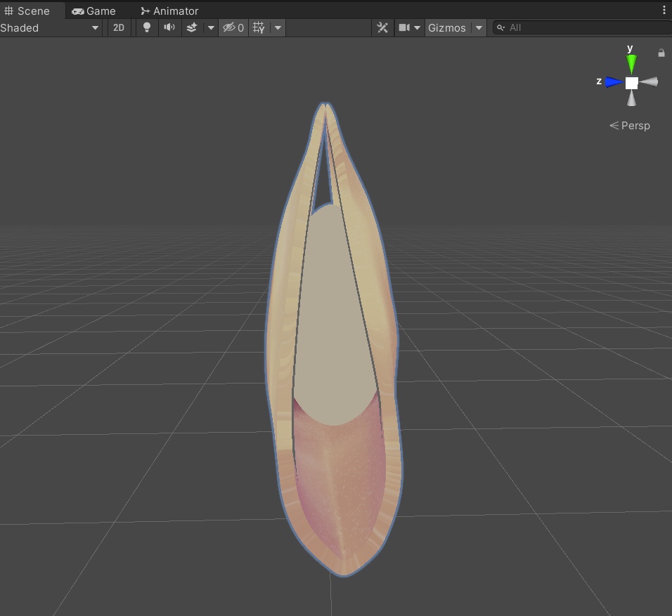Click the green Y axis gizmo cone
Image resolution: width=672 pixels, height=616 pixels.
point(631,64)
